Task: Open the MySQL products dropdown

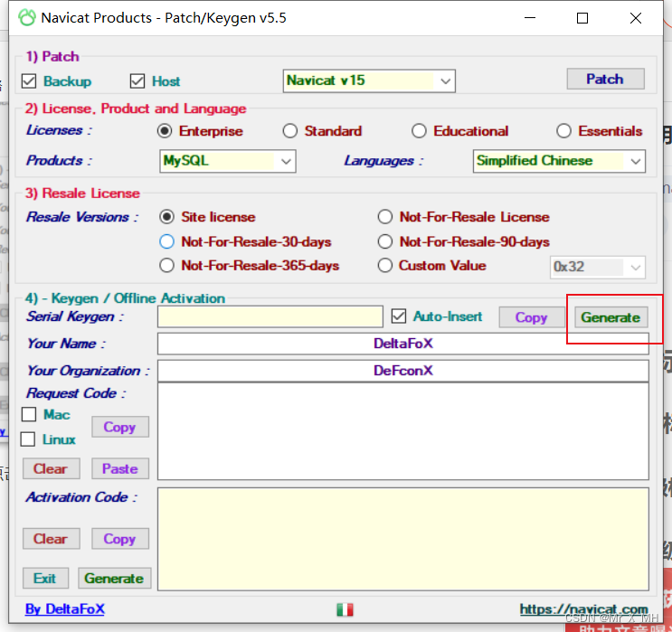Action: [228, 161]
